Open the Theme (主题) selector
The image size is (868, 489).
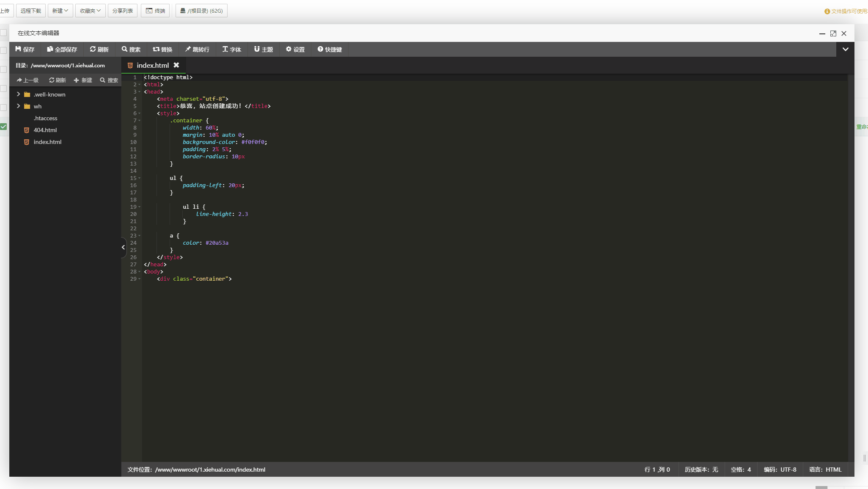tap(264, 50)
